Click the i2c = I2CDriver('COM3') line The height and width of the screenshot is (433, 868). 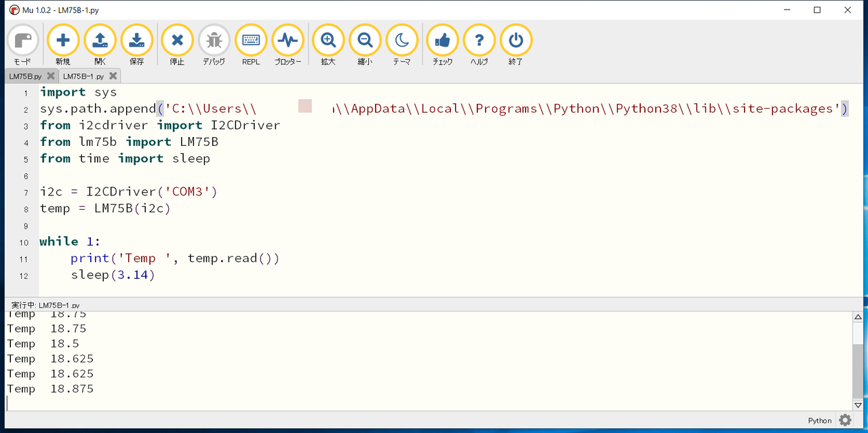[129, 191]
